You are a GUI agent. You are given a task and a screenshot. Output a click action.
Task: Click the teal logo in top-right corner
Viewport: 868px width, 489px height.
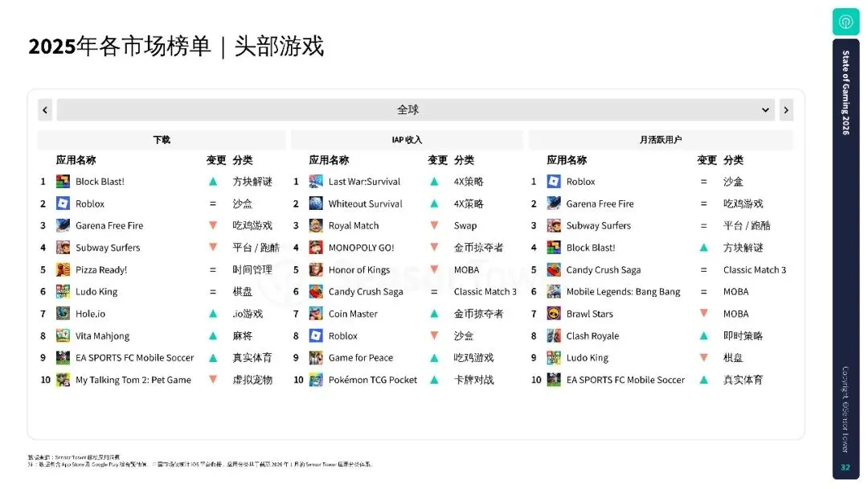(x=845, y=21)
